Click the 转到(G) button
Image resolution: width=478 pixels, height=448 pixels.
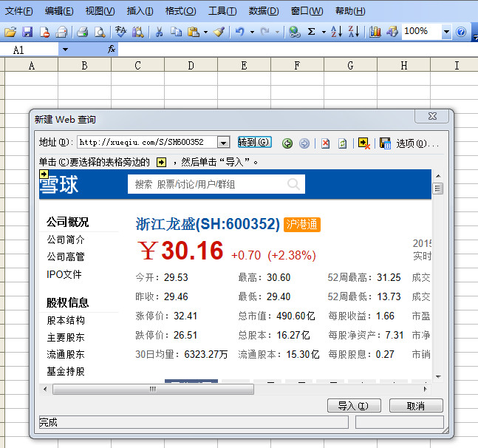pos(255,142)
